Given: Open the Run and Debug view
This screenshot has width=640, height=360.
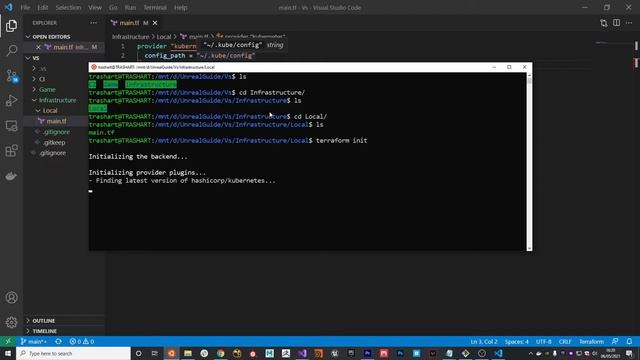Looking at the screenshot, I should pyautogui.click(x=11, y=101).
